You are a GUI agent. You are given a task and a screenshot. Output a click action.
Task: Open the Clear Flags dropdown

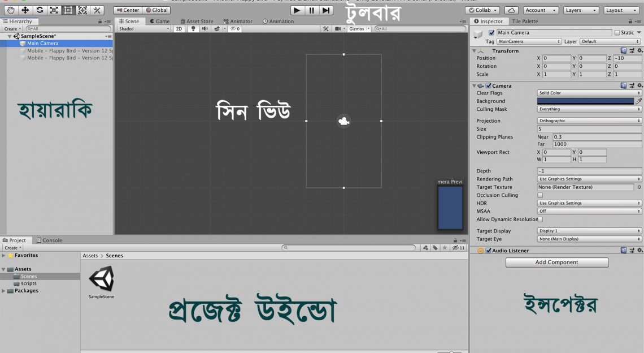pos(589,93)
